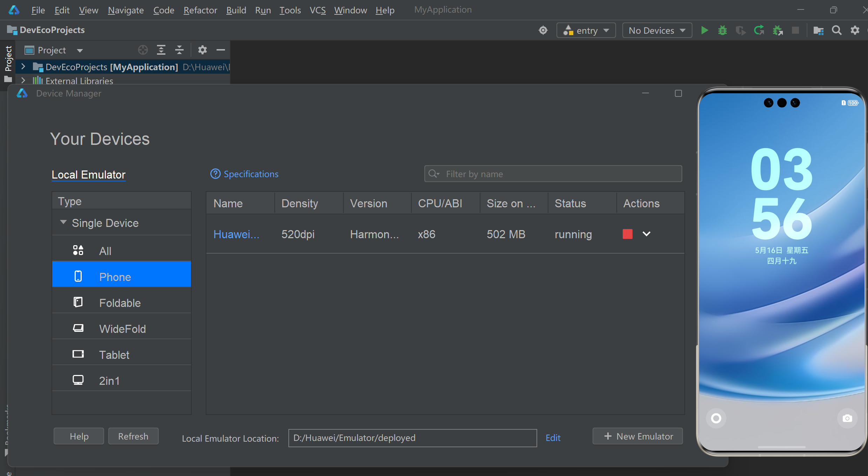The image size is (868, 476).
Task: Click the Run with coverage icon
Action: click(x=740, y=31)
